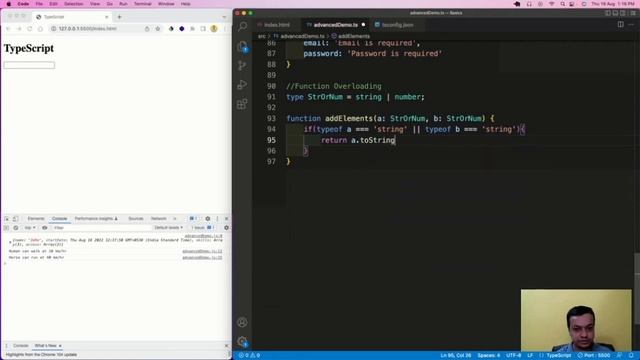Viewport: 640px width, 360px height.
Task: Split the VS Code editor right
Action: tap(620, 24)
